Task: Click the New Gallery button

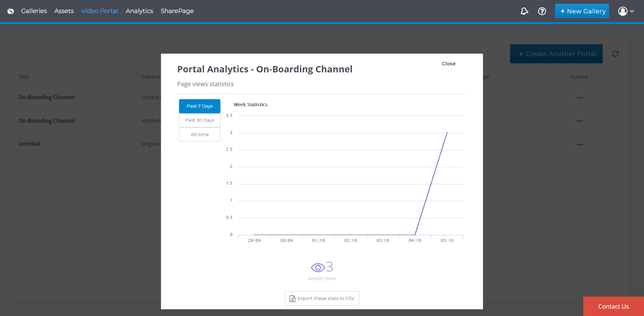Action: tap(582, 11)
